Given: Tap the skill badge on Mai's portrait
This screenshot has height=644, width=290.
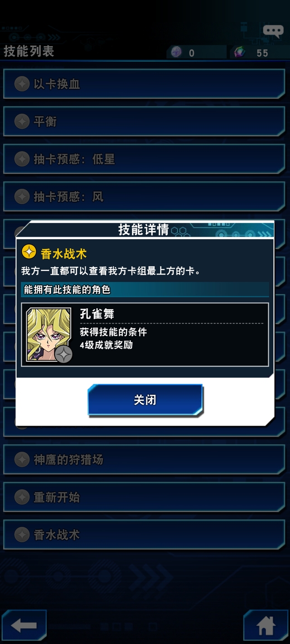Looking at the screenshot, I should click(64, 354).
